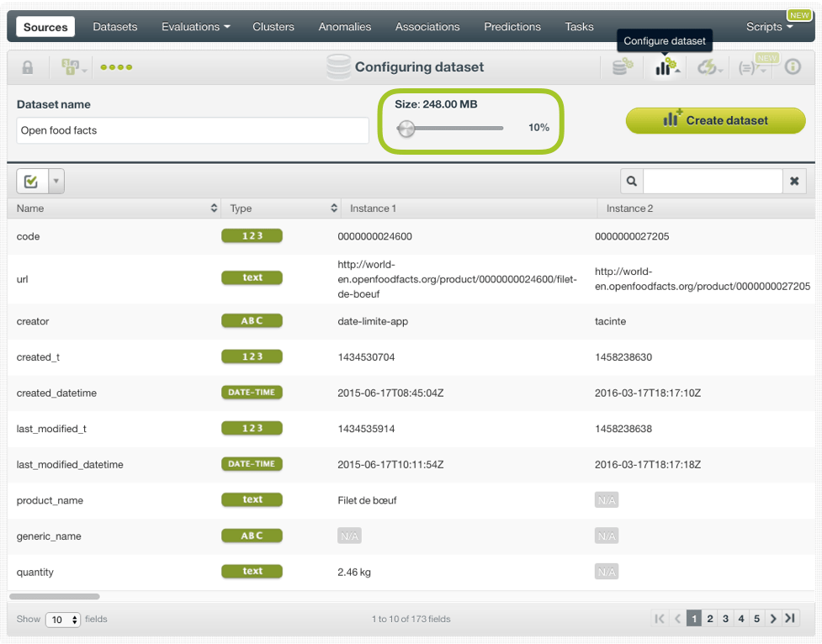Open the refresh cloud actions icon
Viewport: 822px width, 644px height.
[709, 67]
